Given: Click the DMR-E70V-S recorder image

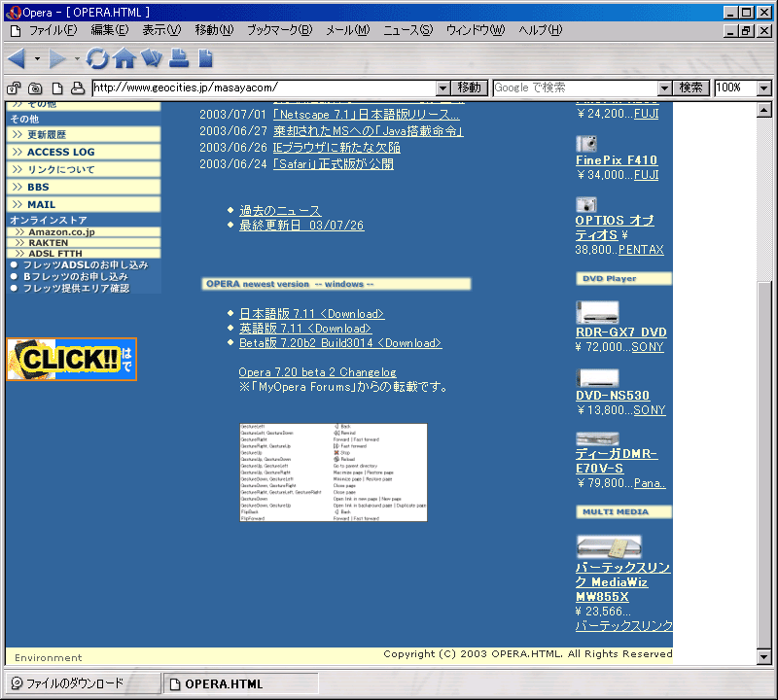Looking at the screenshot, I should (597, 439).
